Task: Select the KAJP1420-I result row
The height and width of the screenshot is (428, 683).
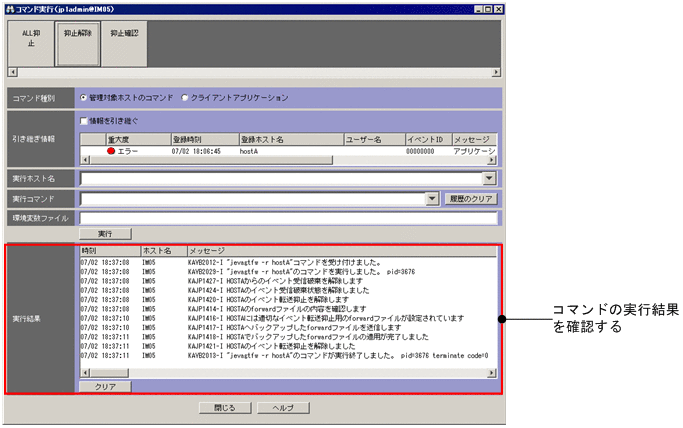Action: point(288,300)
